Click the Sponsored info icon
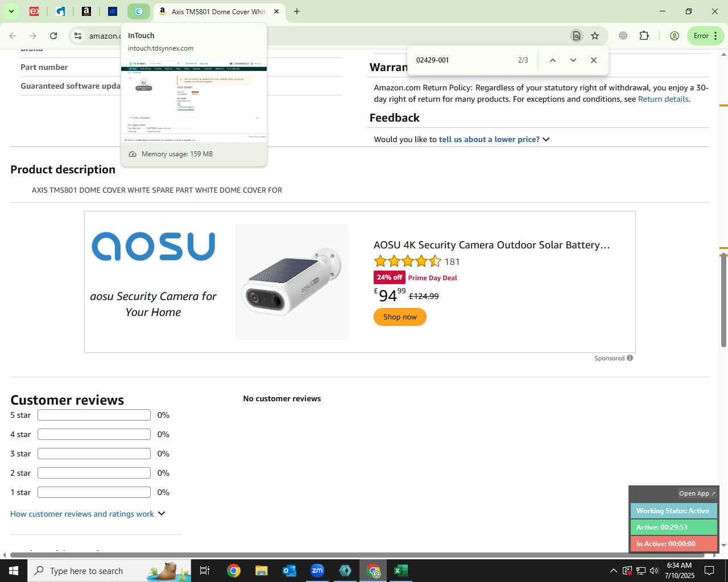The width and height of the screenshot is (728, 582). click(x=630, y=358)
